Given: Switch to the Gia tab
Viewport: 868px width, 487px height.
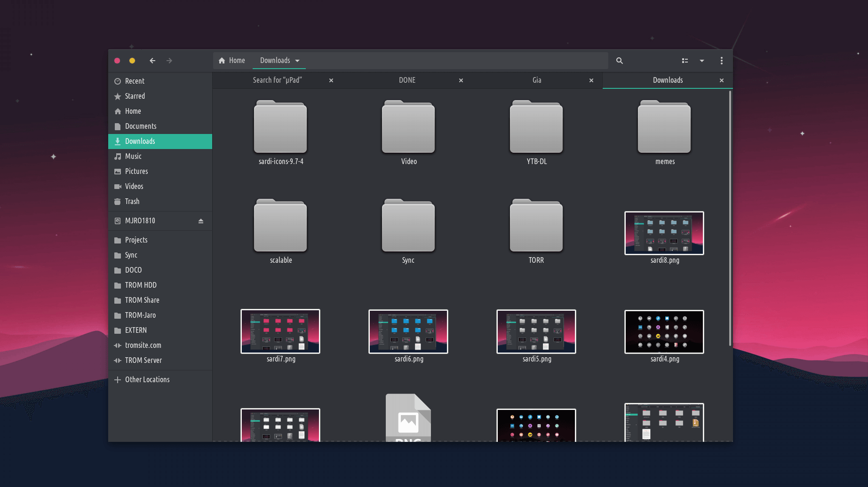Looking at the screenshot, I should pos(537,80).
